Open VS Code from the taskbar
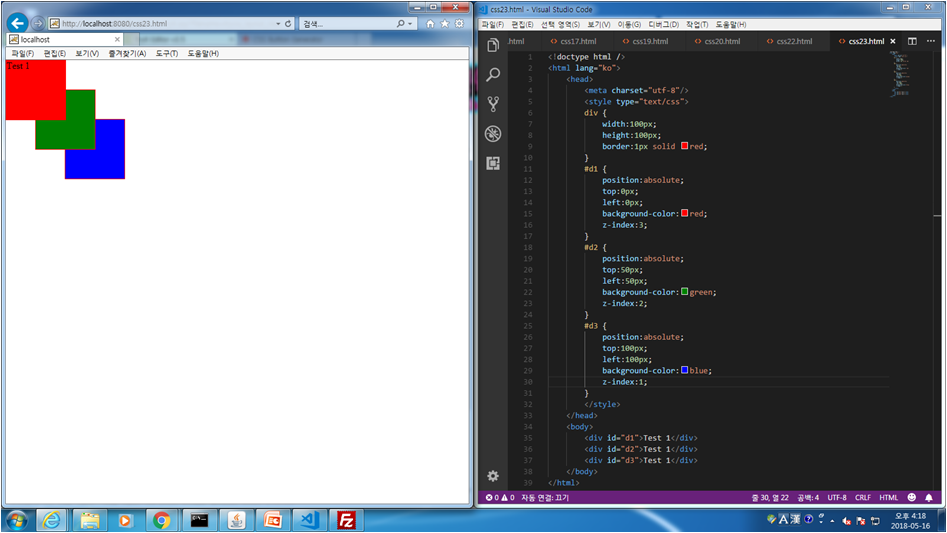Viewport: 947px width, 533px height. [309, 520]
